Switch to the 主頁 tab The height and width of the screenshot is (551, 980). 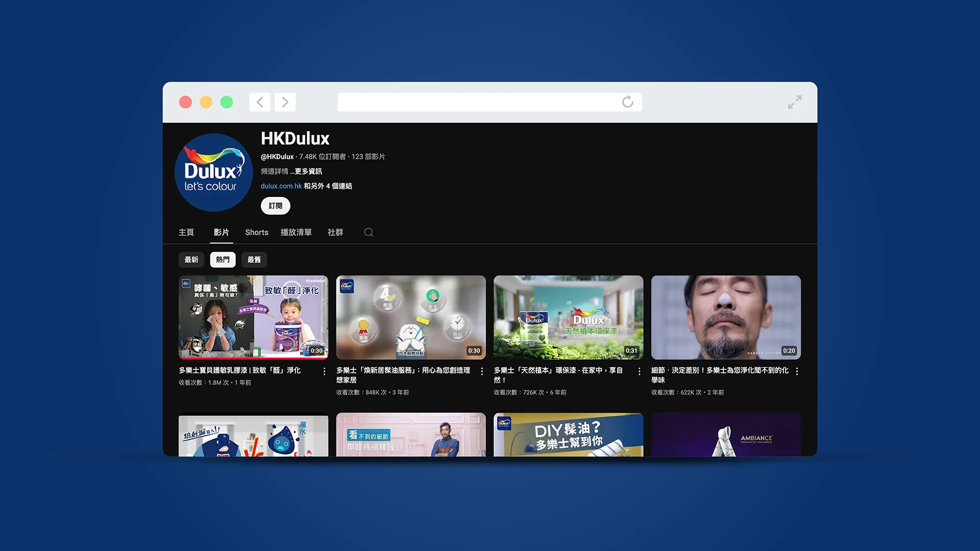point(186,232)
